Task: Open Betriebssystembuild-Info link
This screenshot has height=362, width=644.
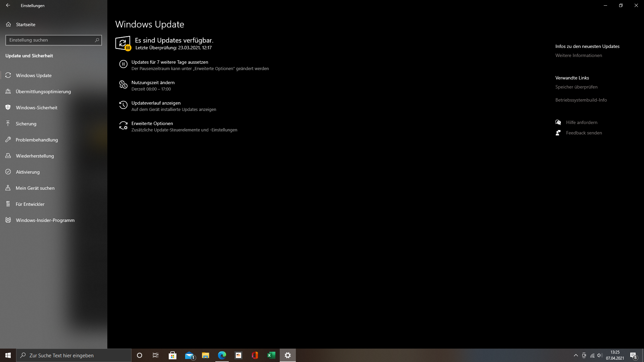Action: click(581, 100)
